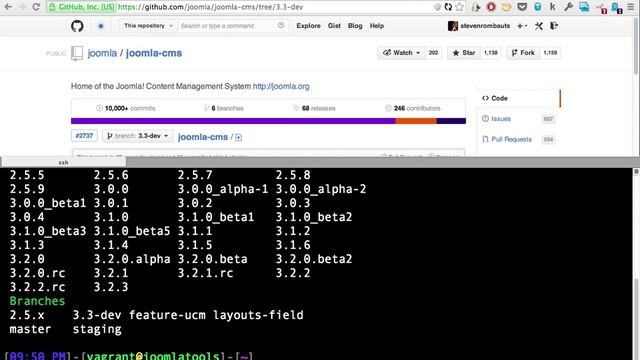Click 3.3-dev in terminal branches list
This screenshot has height=360, width=640.
[x=97, y=315]
